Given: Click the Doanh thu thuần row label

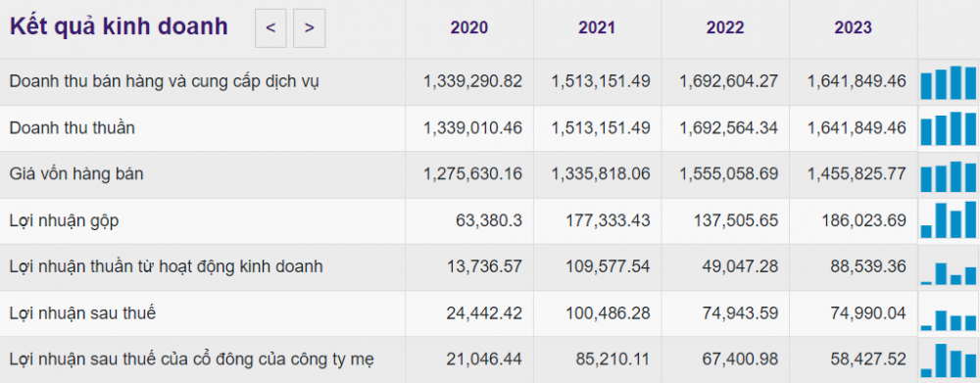Looking at the screenshot, I should click(73, 128).
